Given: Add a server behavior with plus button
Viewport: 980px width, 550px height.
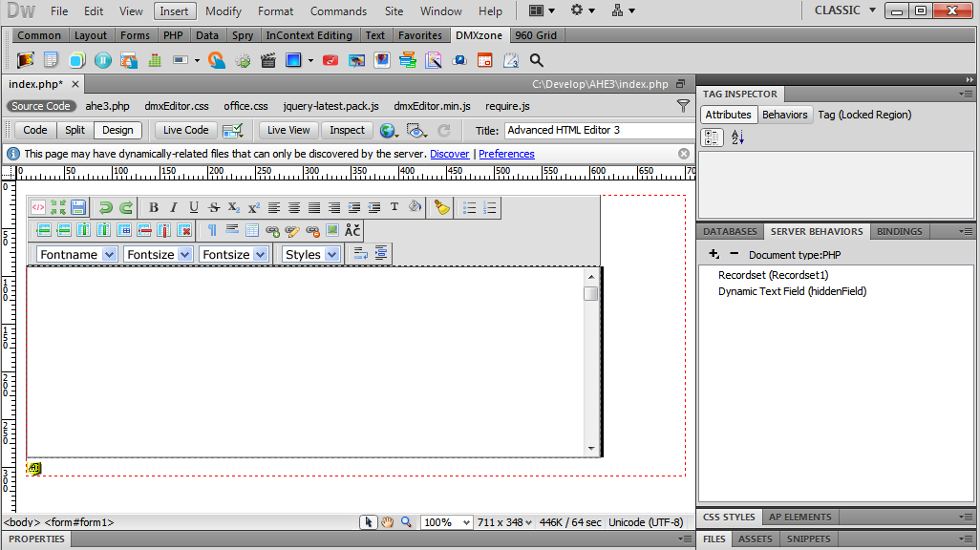Looking at the screenshot, I should (714, 254).
